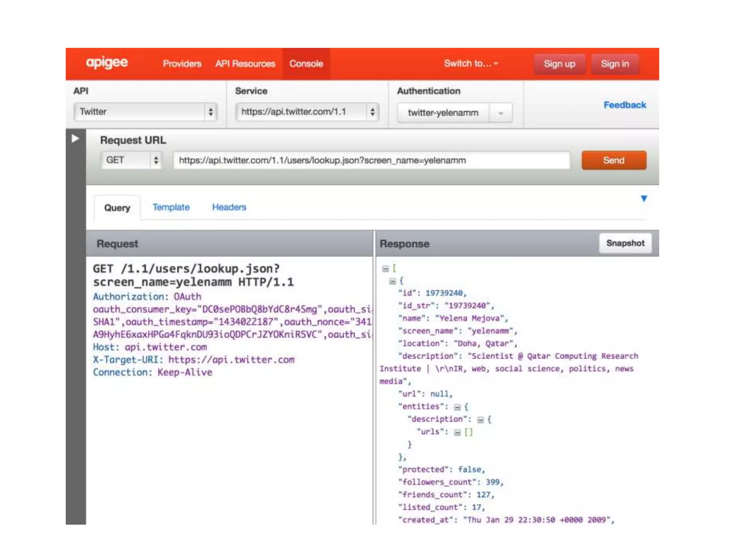Open the Feedback link
Image resolution: width=747 pixels, height=560 pixels.
coord(624,105)
